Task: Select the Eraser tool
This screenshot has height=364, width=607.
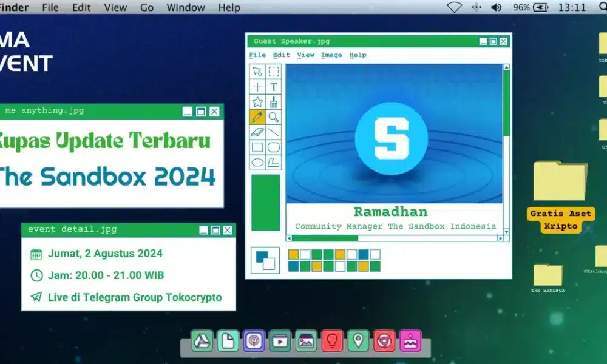Action: [x=257, y=132]
